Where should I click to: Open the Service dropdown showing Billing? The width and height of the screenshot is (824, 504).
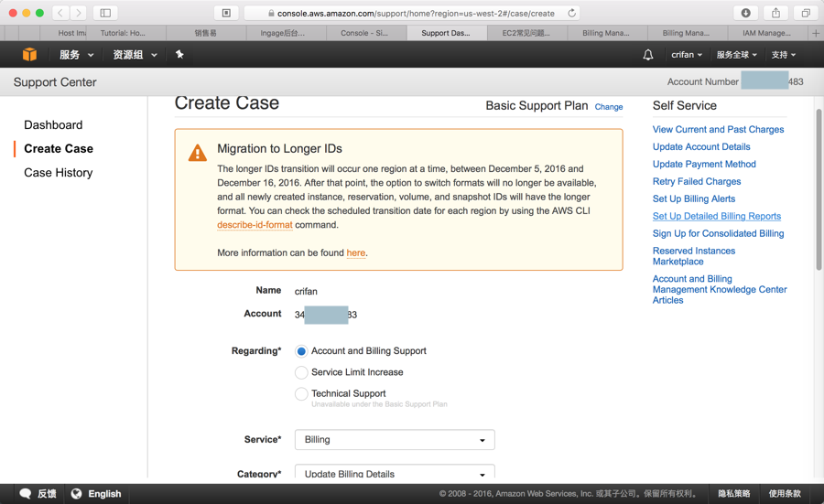coord(395,440)
